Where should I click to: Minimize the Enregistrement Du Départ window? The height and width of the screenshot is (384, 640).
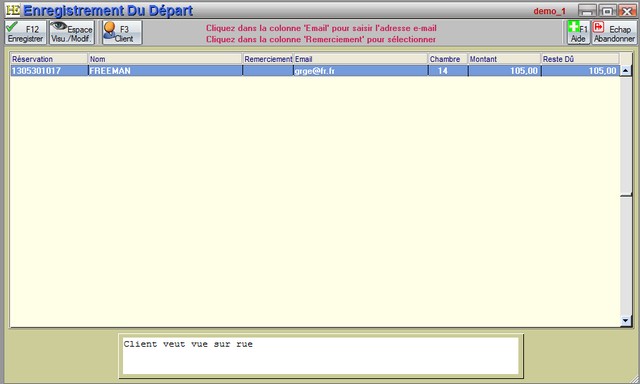pos(587,11)
